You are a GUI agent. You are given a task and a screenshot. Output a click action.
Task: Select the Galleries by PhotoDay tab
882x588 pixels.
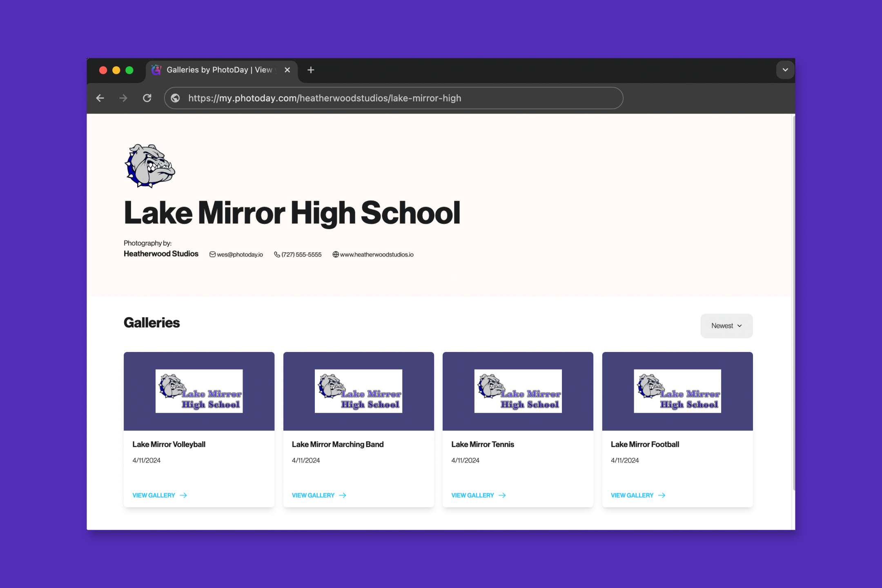coord(222,70)
